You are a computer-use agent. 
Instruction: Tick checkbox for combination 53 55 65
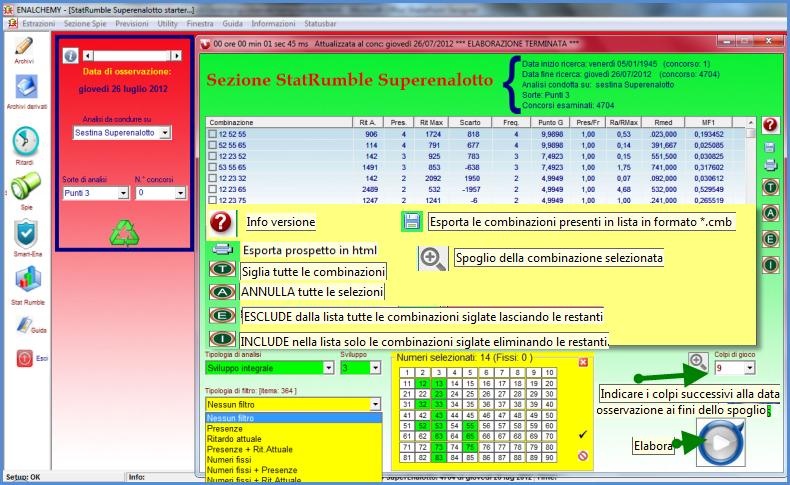[213, 168]
